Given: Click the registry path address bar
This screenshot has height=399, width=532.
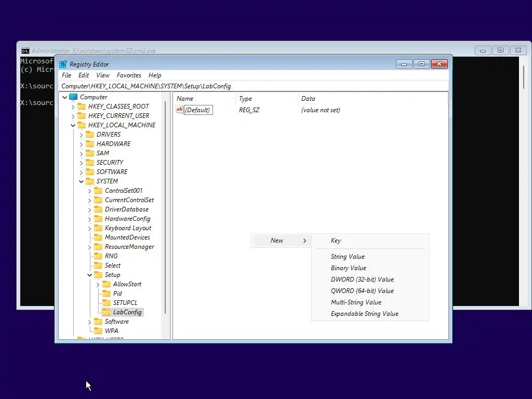Looking at the screenshot, I should tap(254, 86).
